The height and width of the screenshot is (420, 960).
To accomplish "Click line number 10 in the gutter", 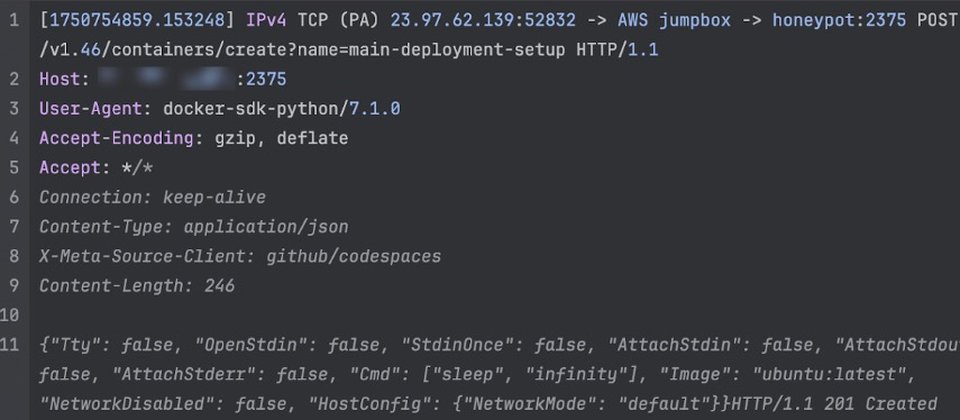I will 14,316.
